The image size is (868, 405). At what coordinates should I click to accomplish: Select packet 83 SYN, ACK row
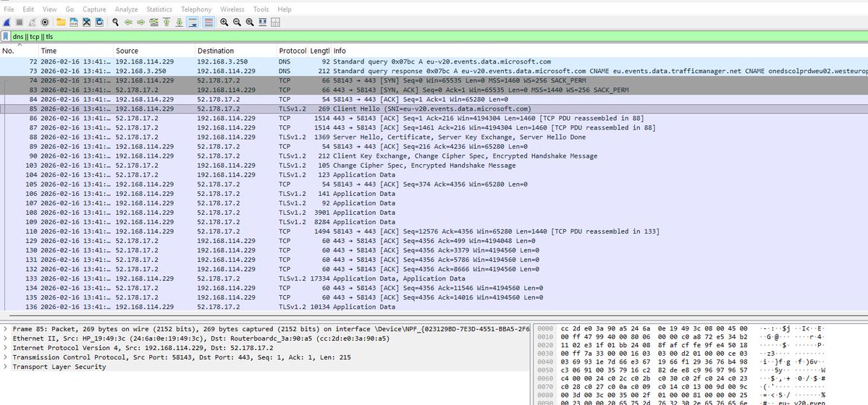pyautogui.click(x=434, y=90)
